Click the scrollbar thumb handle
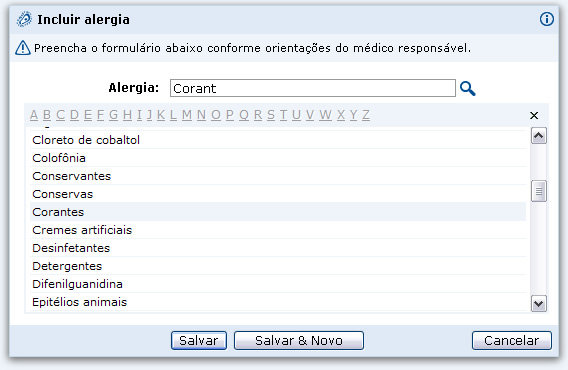 pyautogui.click(x=539, y=191)
